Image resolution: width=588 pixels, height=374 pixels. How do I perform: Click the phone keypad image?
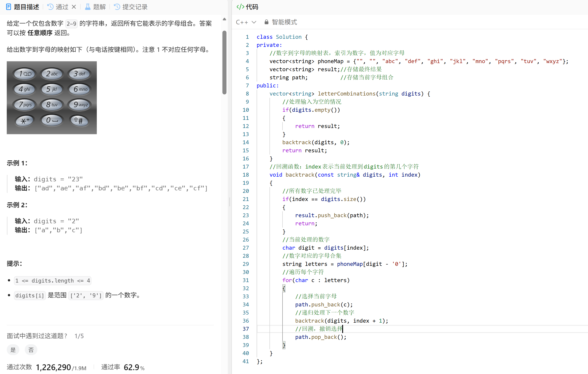[x=52, y=98]
